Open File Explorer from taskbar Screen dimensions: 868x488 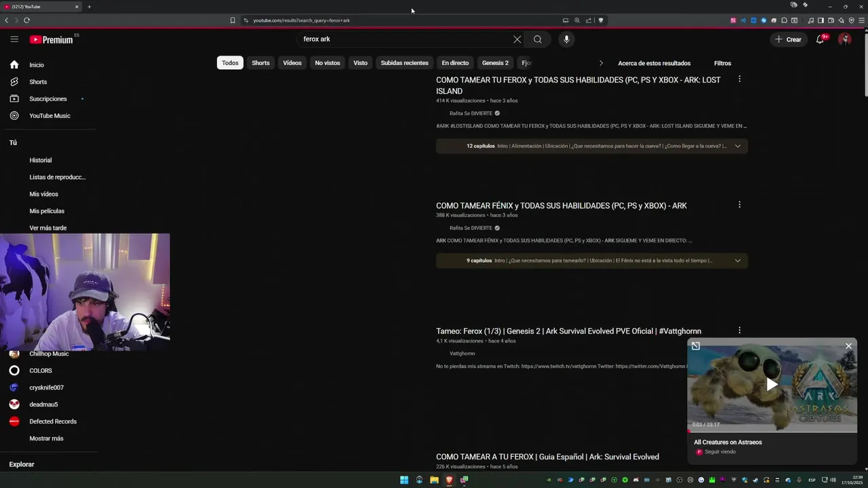coord(434,480)
